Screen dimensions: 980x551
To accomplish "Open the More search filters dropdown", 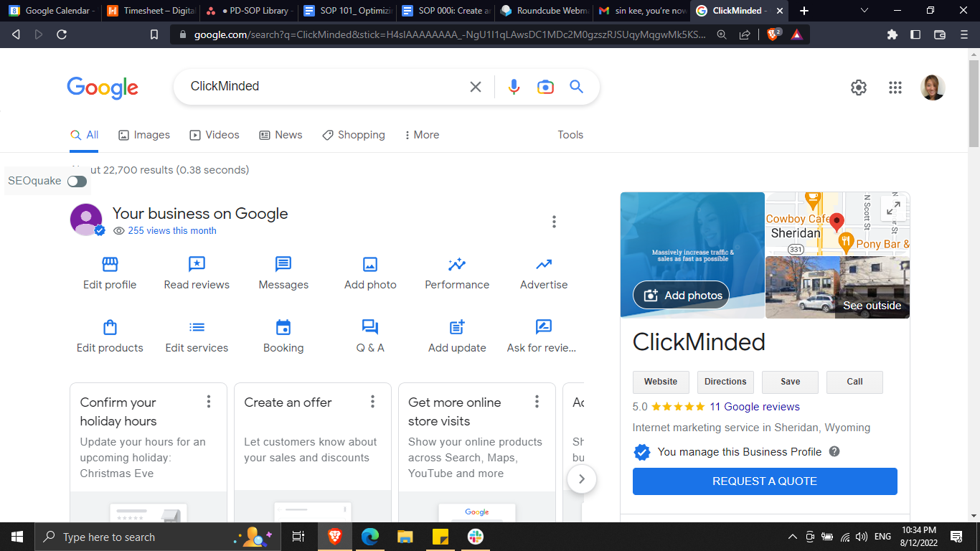I will (x=422, y=135).
